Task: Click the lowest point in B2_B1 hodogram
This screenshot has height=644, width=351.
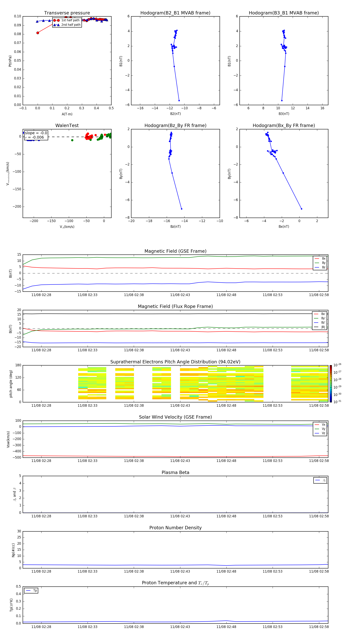Action: pos(179,101)
